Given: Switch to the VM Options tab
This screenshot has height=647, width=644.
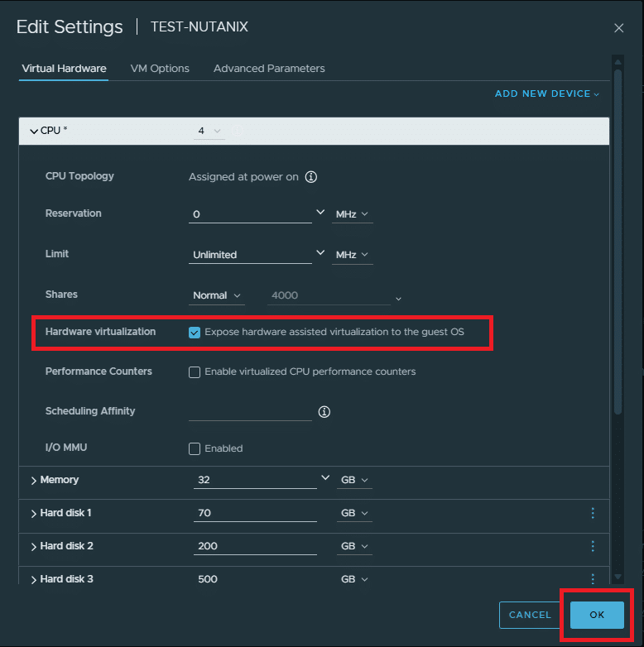Looking at the screenshot, I should coord(160,69).
